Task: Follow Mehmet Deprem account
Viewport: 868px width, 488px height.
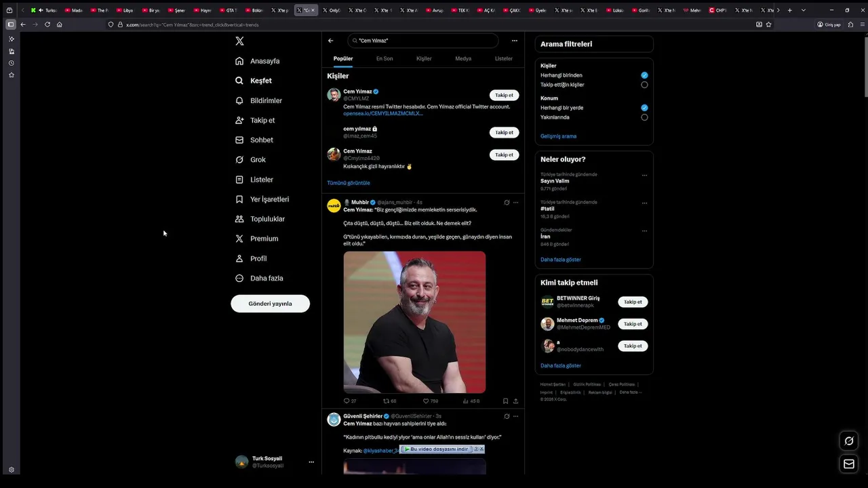Action: 633,324
